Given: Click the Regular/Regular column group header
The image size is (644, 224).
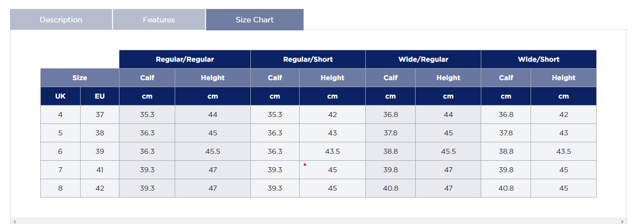Looking at the screenshot, I should point(185,59).
